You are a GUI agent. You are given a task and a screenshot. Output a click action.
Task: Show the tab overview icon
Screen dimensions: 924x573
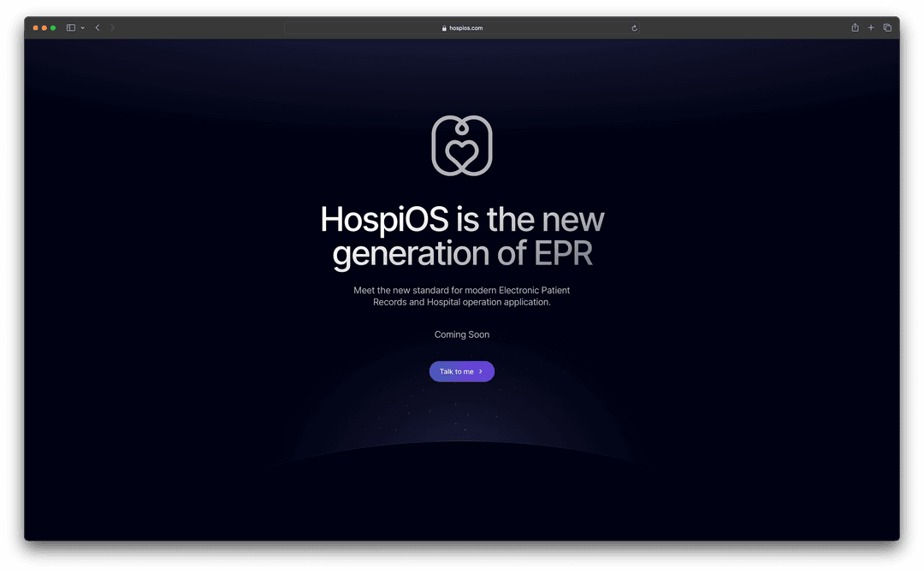click(887, 28)
